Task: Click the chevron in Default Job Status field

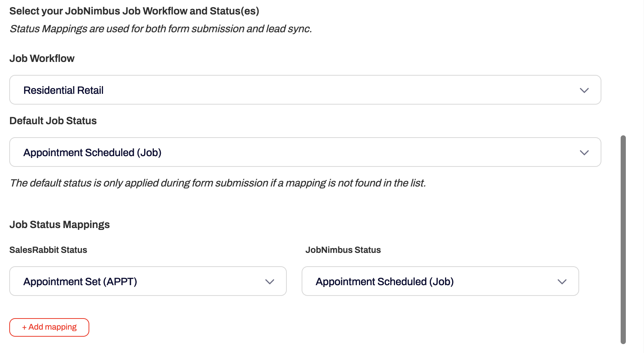Action: (584, 153)
